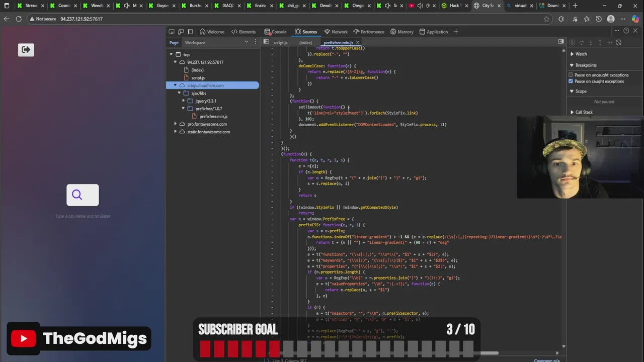Open prefixfree.min.js in the tree

click(x=213, y=117)
